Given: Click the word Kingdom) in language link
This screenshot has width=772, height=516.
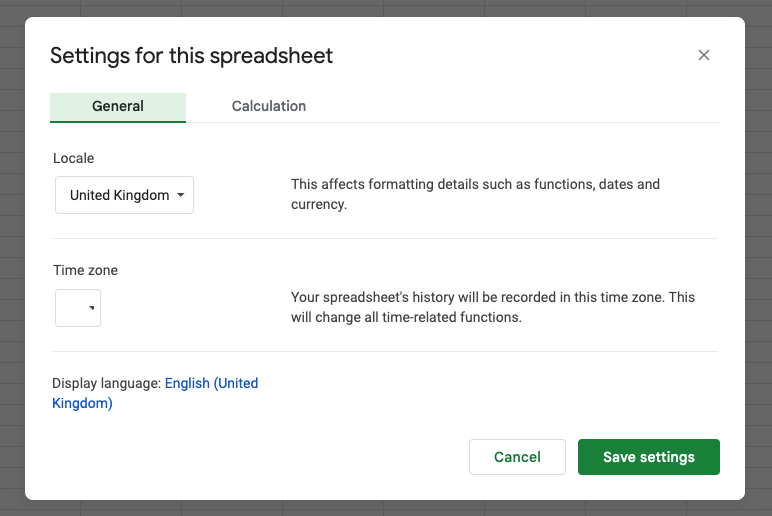Looking at the screenshot, I should tap(82, 404).
